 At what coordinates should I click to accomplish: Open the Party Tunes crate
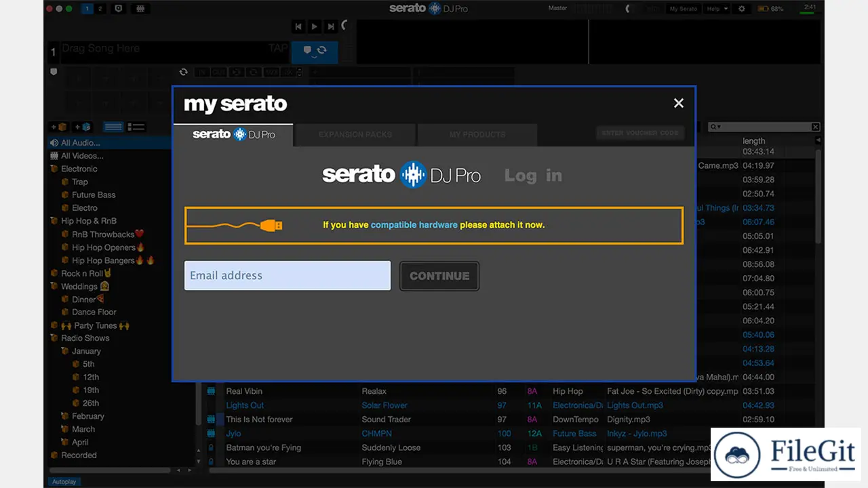95,325
